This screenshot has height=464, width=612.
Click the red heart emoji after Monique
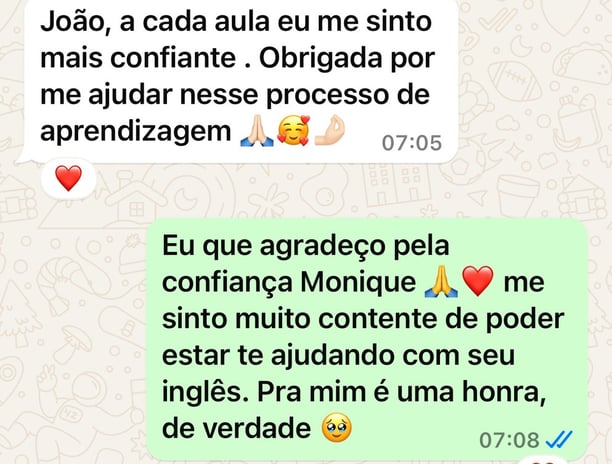click(x=478, y=281)
